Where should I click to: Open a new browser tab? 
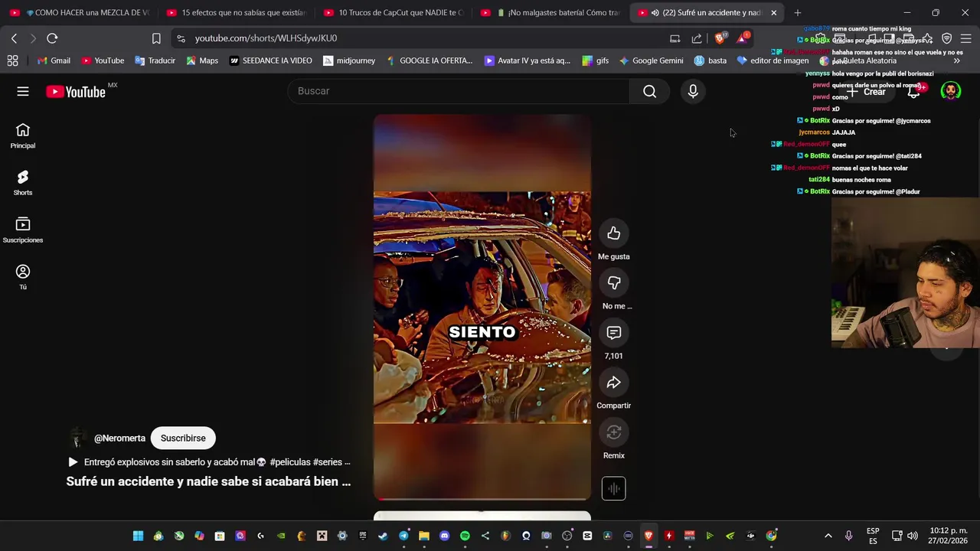click(x=797, y=13)
